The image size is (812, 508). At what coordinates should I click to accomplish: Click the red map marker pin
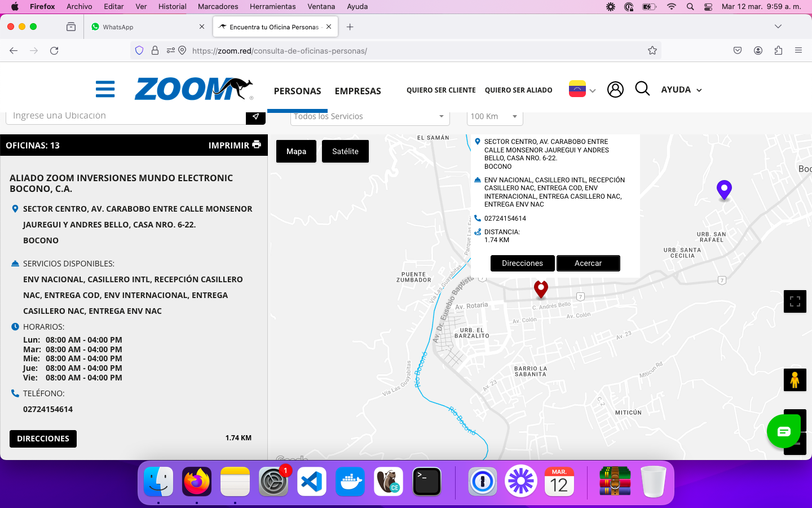pyautogui.click(x=541, y=288)
